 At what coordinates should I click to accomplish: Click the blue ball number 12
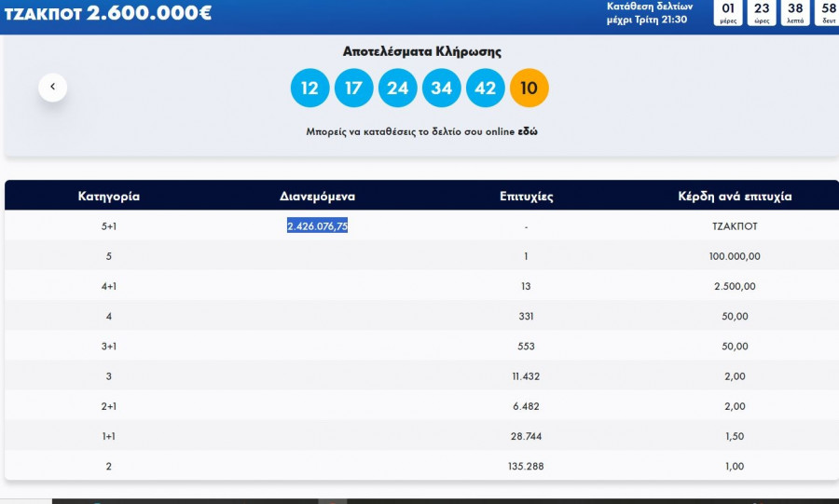pyautogui.click(x=310, y=89)
